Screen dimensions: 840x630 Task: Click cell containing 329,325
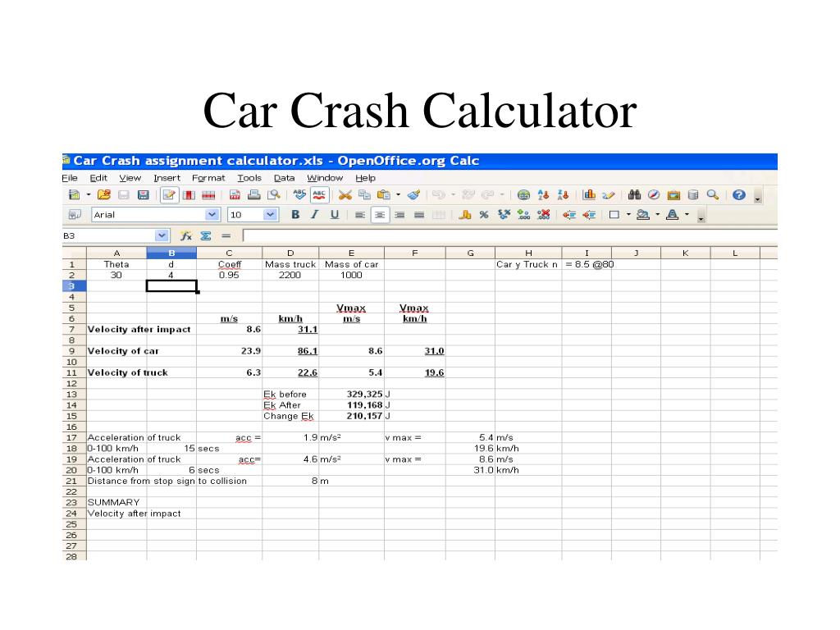(x=351, y=395)
